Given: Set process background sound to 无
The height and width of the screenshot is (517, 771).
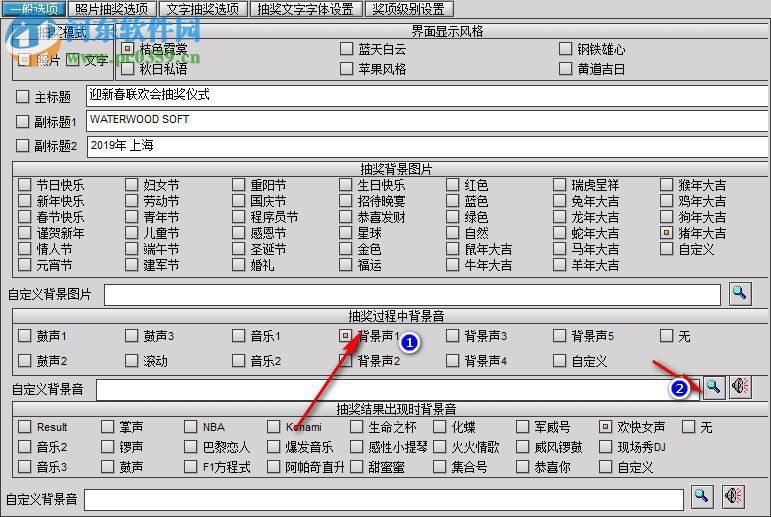Looking at the screenshot, I should pos(666,336).
